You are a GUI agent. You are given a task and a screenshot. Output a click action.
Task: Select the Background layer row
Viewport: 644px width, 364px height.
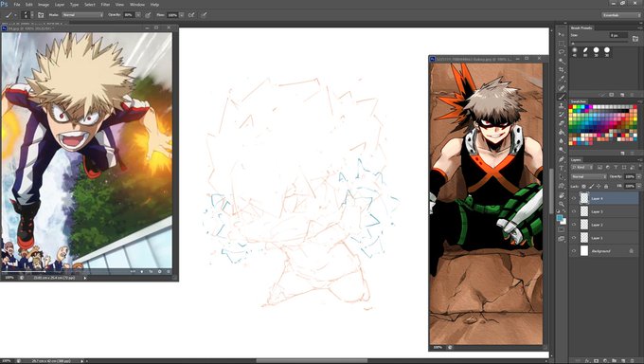[x=604, y=251]
